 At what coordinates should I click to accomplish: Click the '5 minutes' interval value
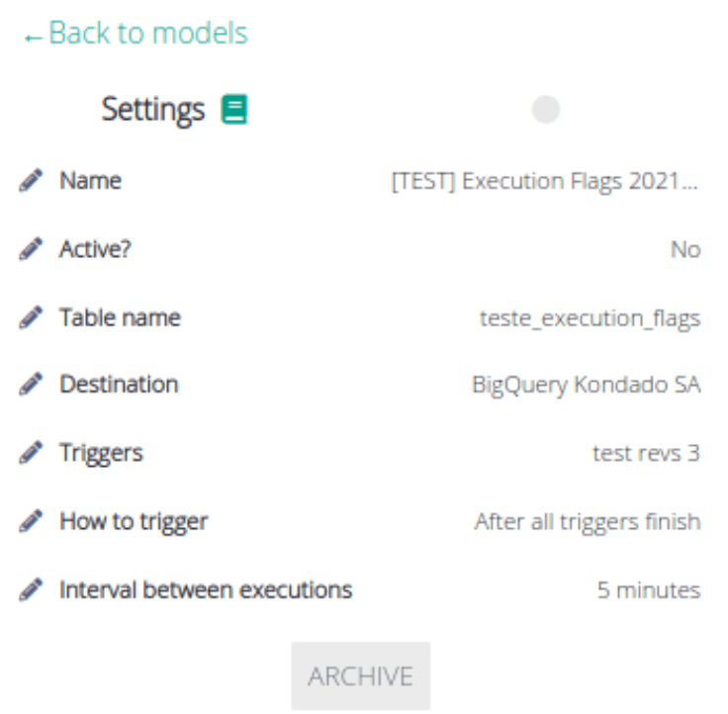pyautogui.click(x=649, y=590)
